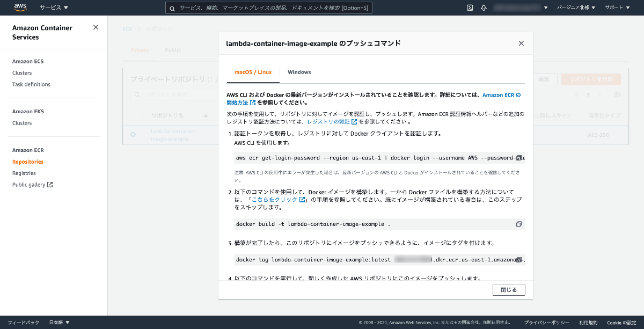Screen dimensions: 644x329
Task: Switch to the macOS / Linux tab
Action: pyautogui.click(x=253, y=72)
